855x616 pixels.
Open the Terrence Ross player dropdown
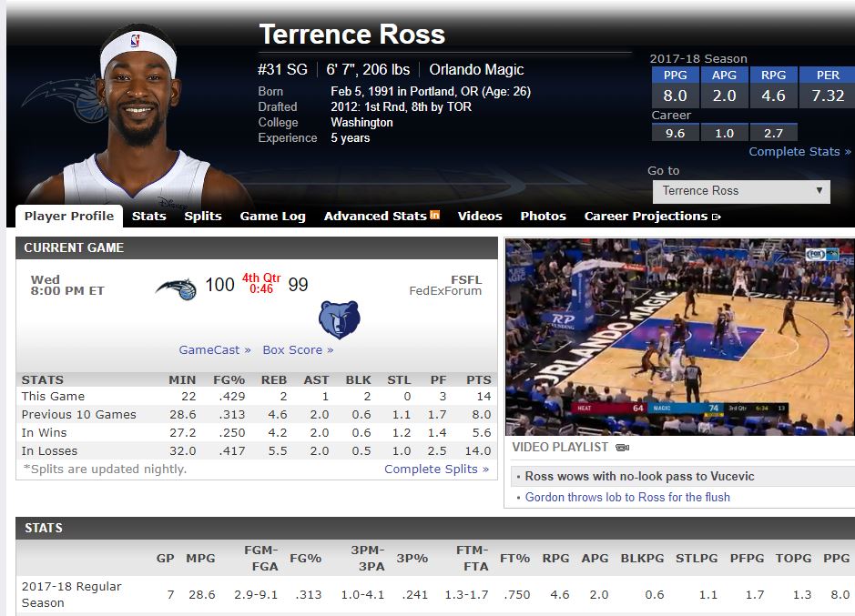click(x=741, y=191)
